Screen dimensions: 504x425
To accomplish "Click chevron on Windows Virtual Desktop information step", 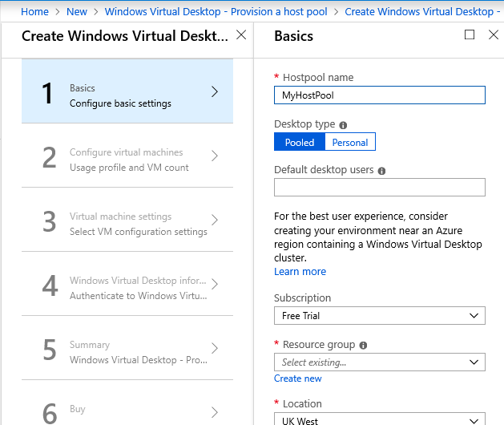I will (215, 284).
